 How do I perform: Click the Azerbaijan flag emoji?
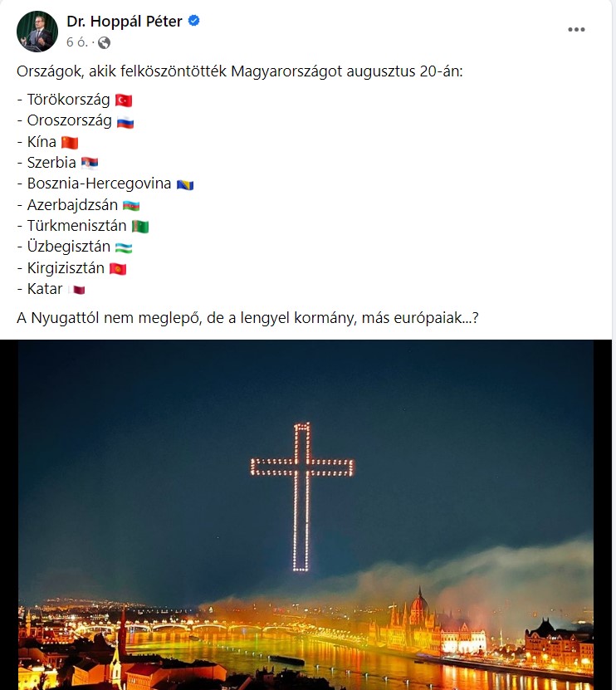coord(131,205)
